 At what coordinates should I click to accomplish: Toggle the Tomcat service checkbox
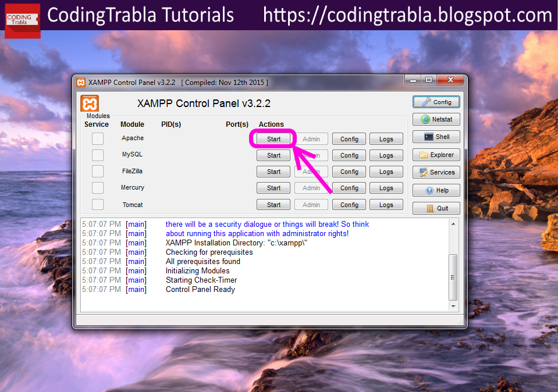click(x=98, y=205)
